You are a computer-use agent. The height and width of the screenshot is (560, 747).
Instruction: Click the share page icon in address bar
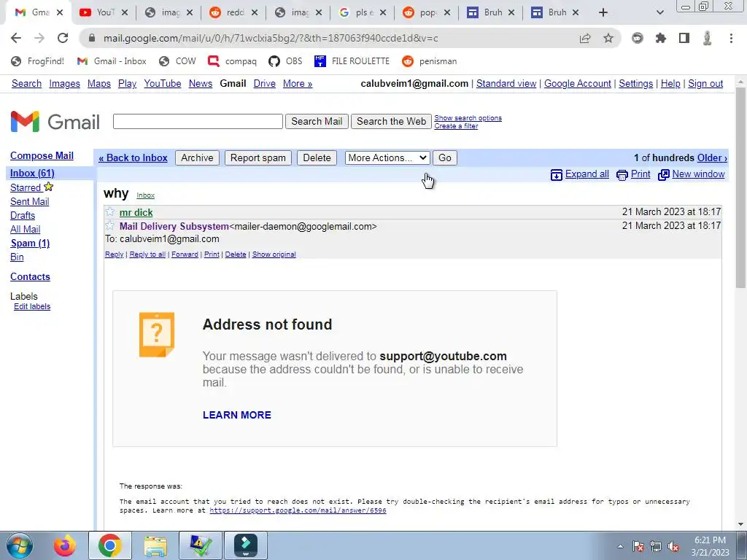(x=585, y=38)
